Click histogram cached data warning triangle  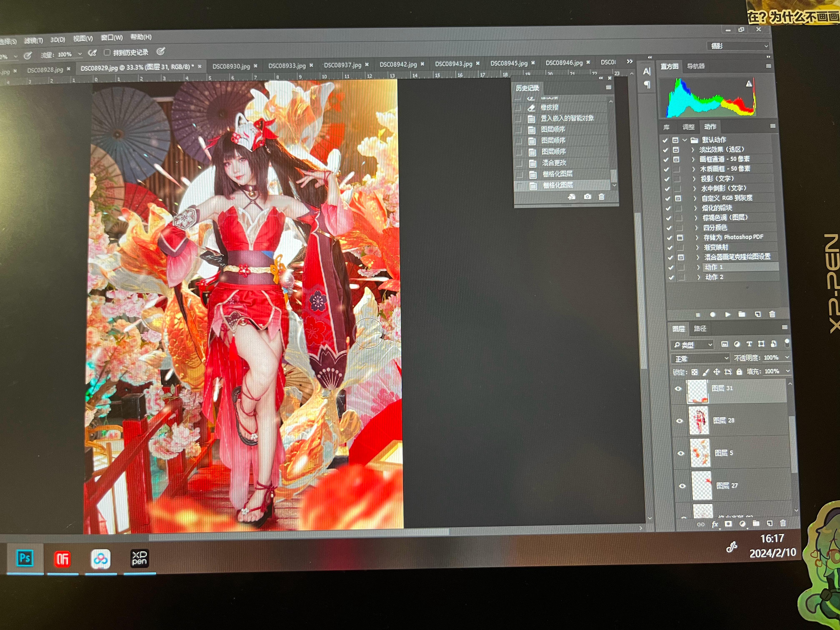[x=749, y=84]
